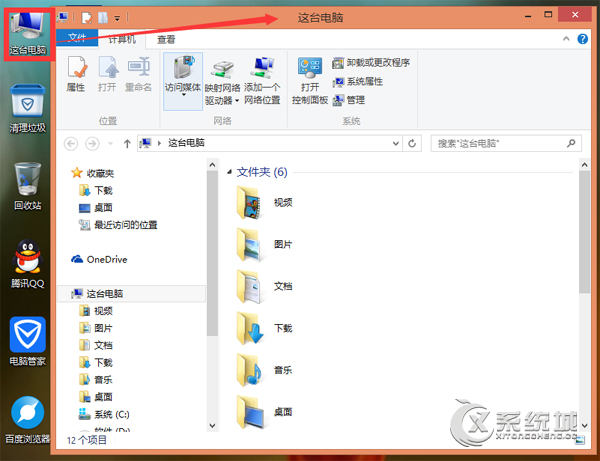Select 电脑管家 desktop icon
The height and width of the screenshot is (461, 600).
28,342
